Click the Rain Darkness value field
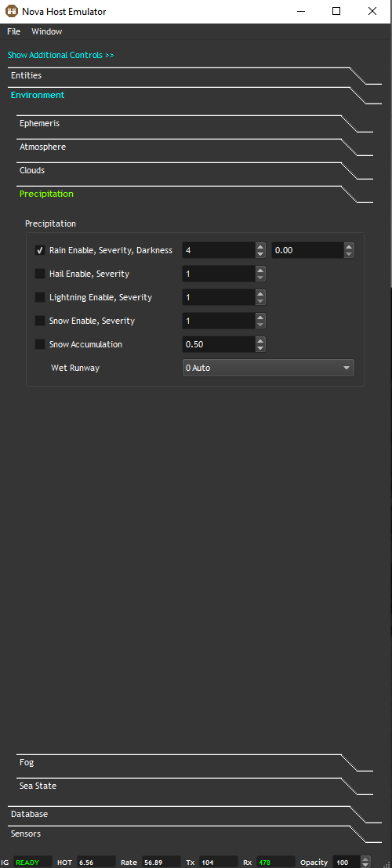 pyautogui.click(x=307, y=250)
